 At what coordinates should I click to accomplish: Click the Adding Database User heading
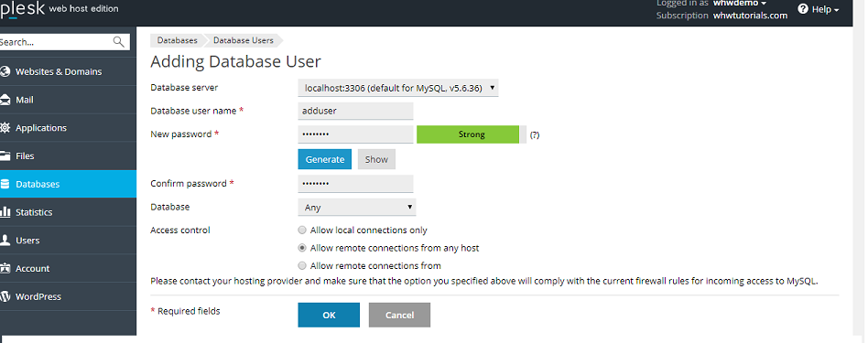(236, 61)
